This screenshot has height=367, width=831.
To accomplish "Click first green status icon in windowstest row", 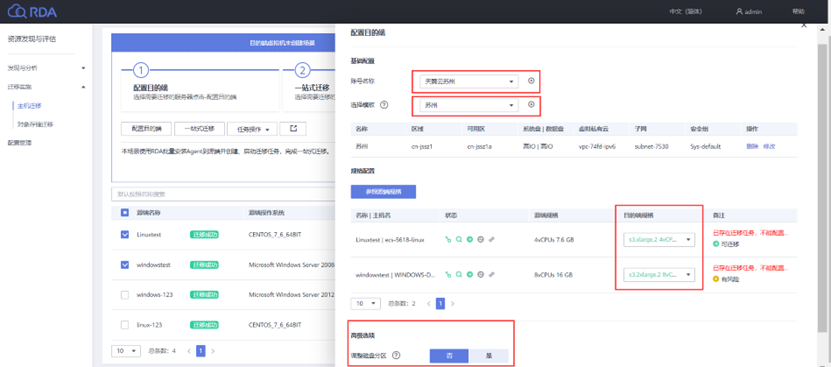I will [x=448, y=275].
